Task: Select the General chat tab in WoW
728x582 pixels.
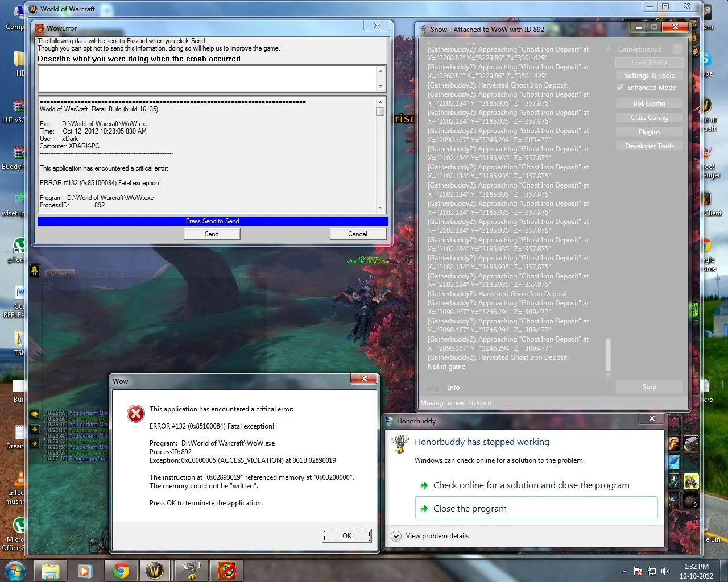Action: point(59,274)
